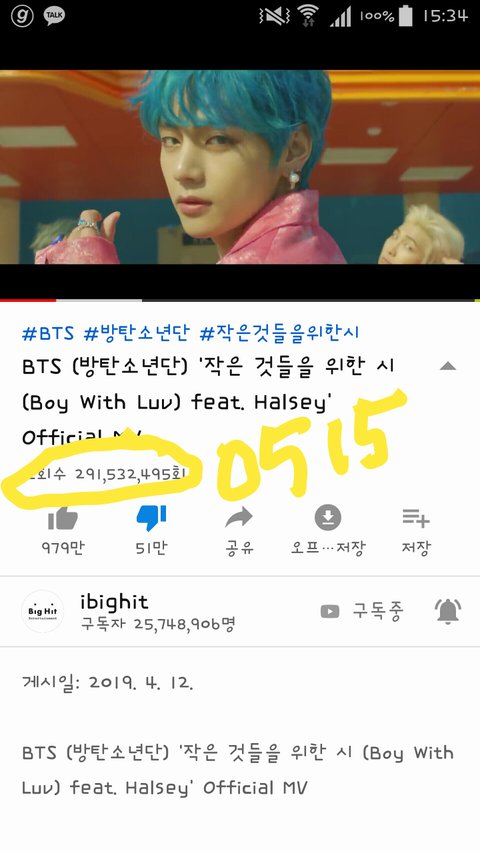Screen dimensions: 480x853
Task: Tap the 구독중 subscribed button
Action: click(x=362, y=611)
